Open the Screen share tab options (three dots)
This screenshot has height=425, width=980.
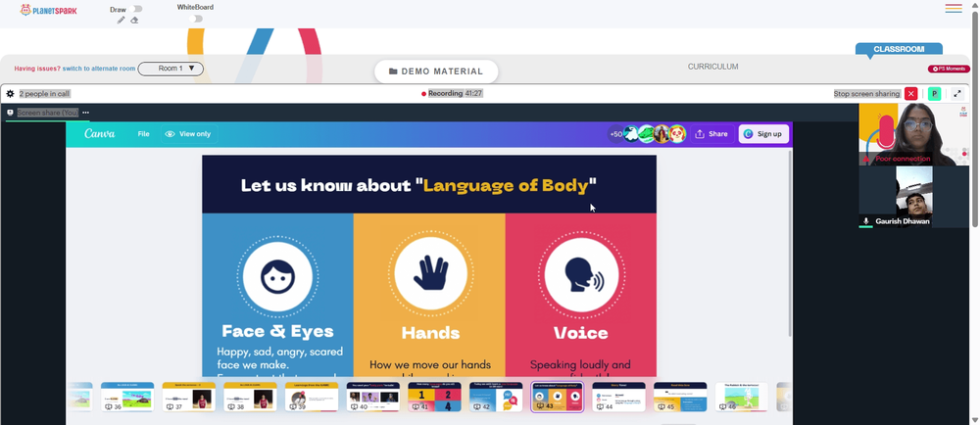(x=85, y=113)
